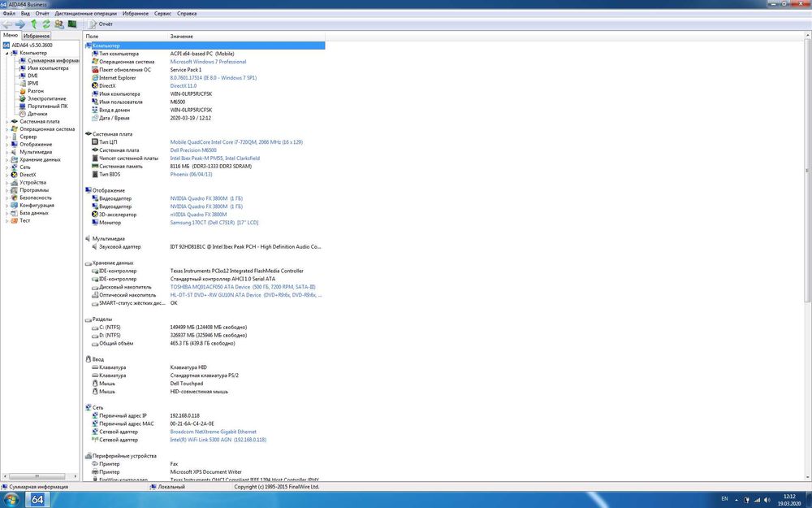812x508 pixels.
Task: Open the Вид menu
Action: point(25,14)
